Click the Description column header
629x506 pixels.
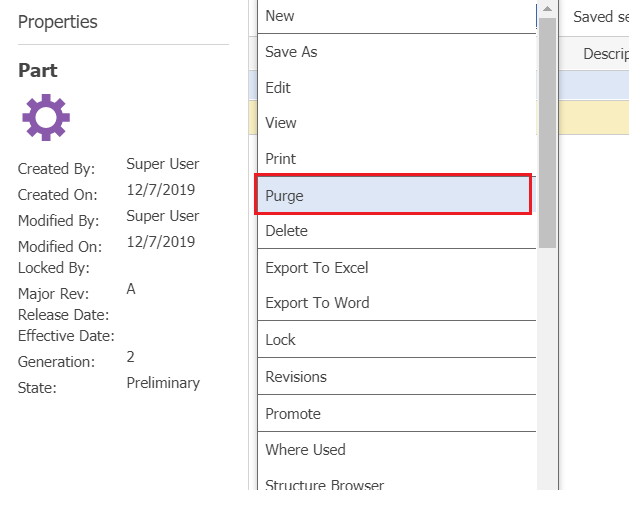(604, 54)
